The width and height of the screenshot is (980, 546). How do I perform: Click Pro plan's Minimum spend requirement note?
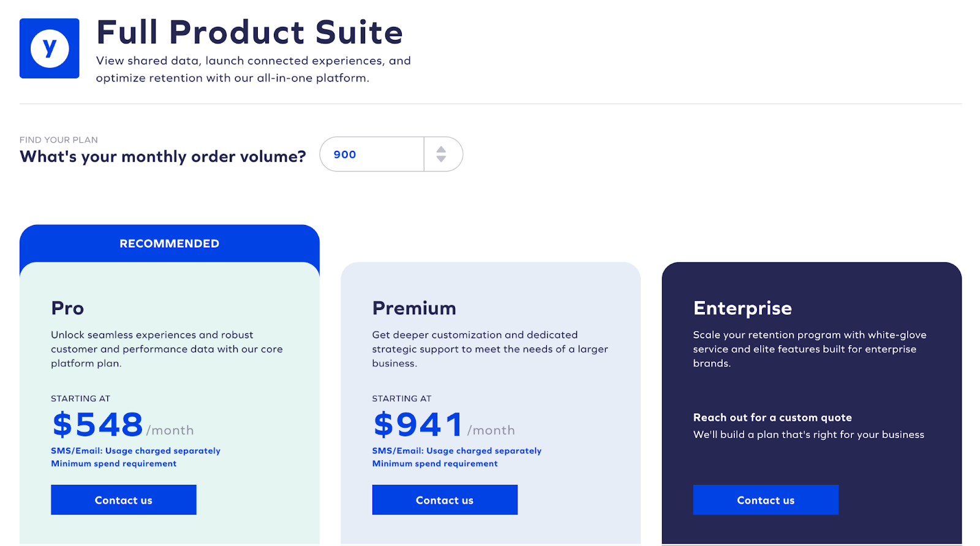tap(114, 464)
